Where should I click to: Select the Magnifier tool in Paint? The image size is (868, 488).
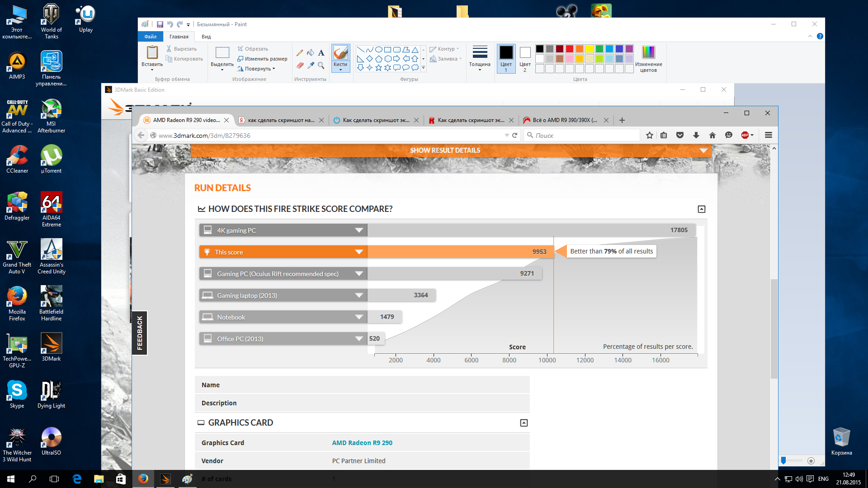click(x=321, y=66)
